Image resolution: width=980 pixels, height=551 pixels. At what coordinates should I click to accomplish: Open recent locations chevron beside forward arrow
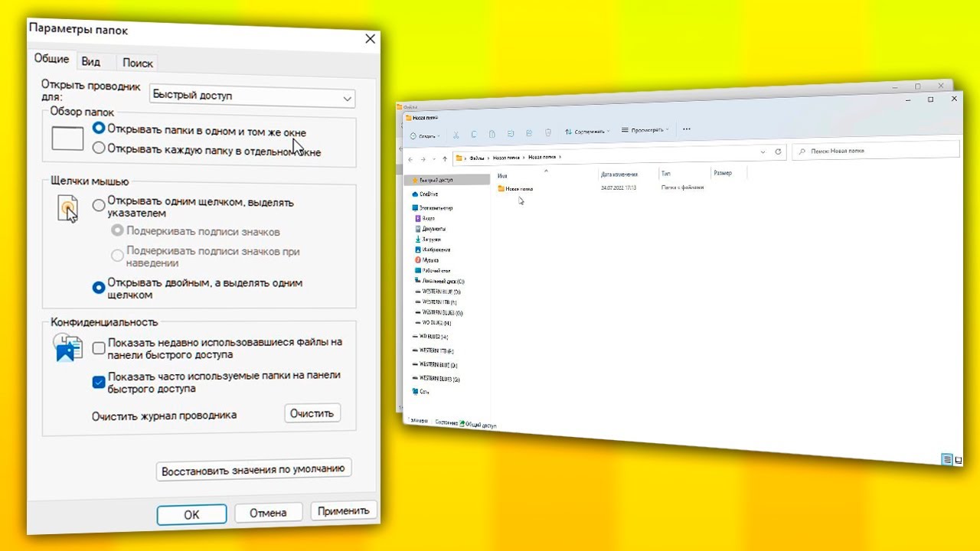click(434, 159)
